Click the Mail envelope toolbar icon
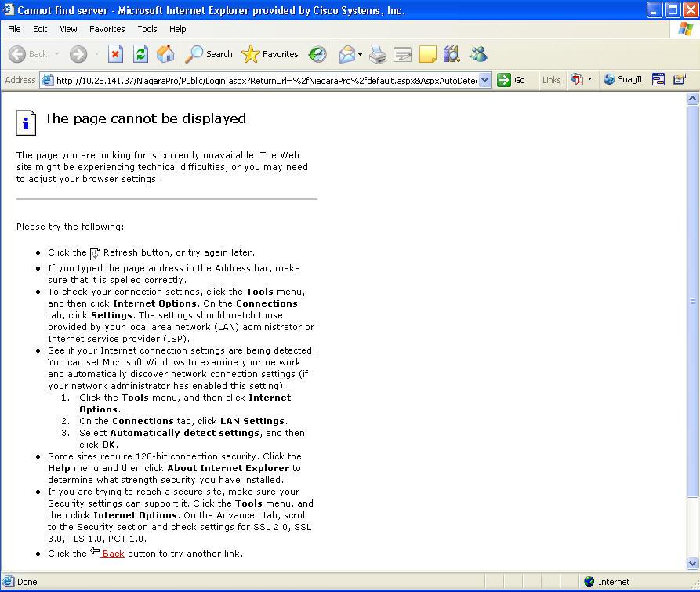Screen dimensions: 700x592 tap(347, 54)
